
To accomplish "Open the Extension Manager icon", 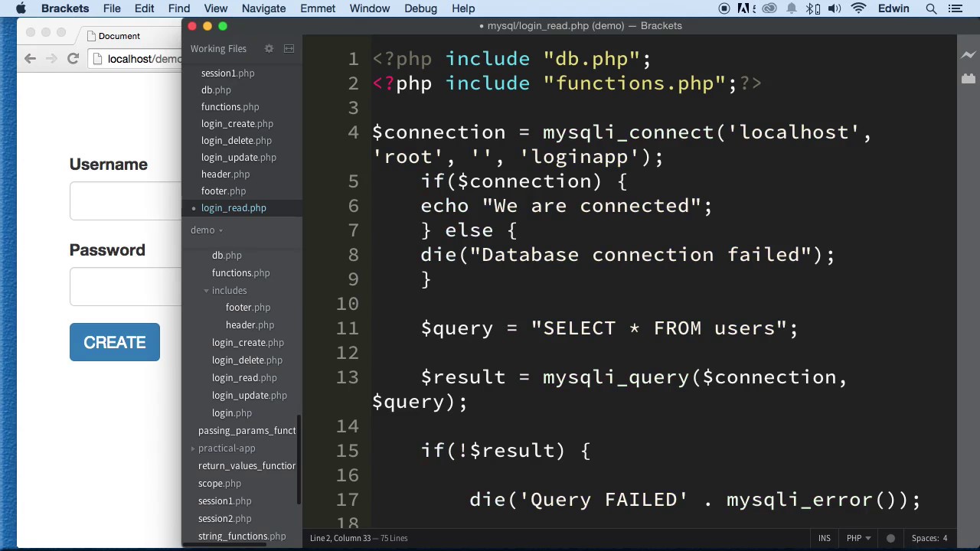I will [x=969, y=78].
